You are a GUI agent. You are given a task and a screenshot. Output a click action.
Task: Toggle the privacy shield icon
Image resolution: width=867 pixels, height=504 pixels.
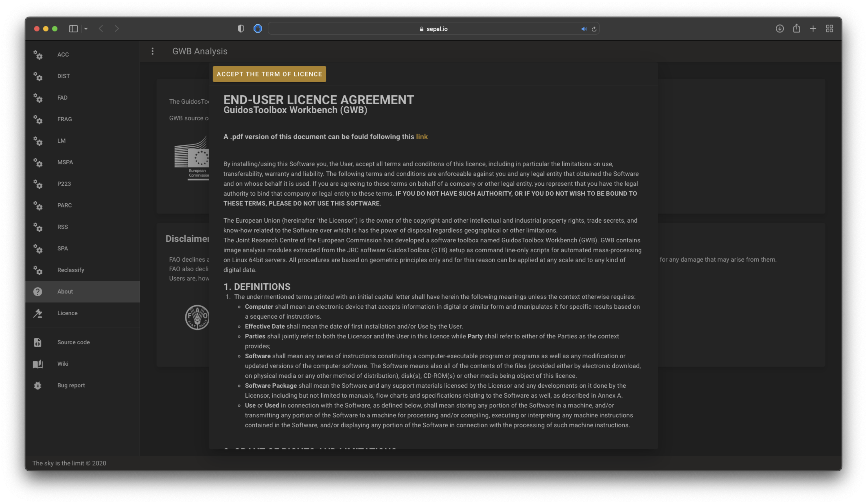(241, 28)
